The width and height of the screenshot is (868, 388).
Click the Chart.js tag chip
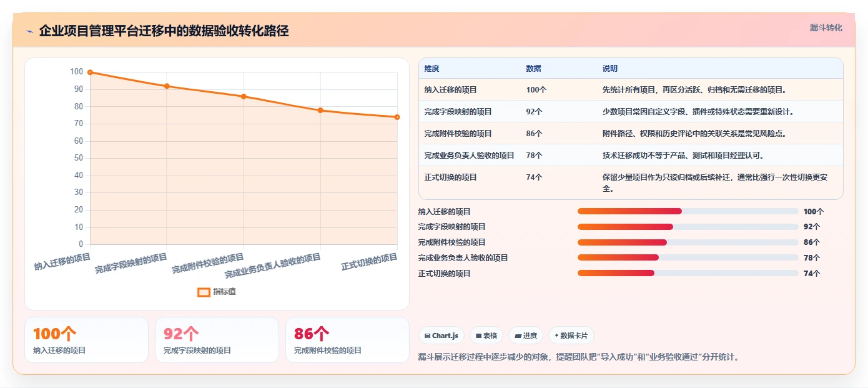[x=441, y=336]
